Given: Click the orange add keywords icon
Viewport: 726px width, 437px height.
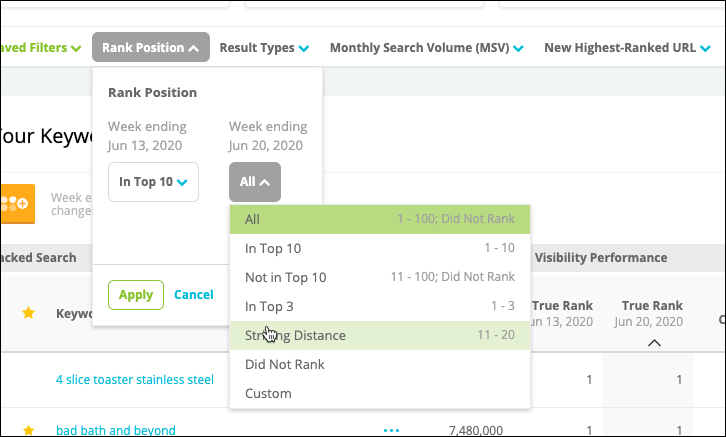Looking at the screenshot, I should tap(18, 204).
